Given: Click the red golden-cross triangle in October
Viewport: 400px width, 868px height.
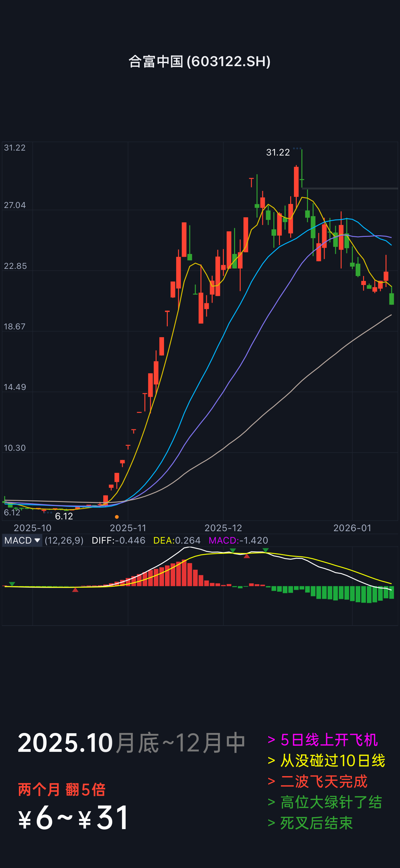Looking at the screenshot, I should pyautogui.click(x=75, y=590).
